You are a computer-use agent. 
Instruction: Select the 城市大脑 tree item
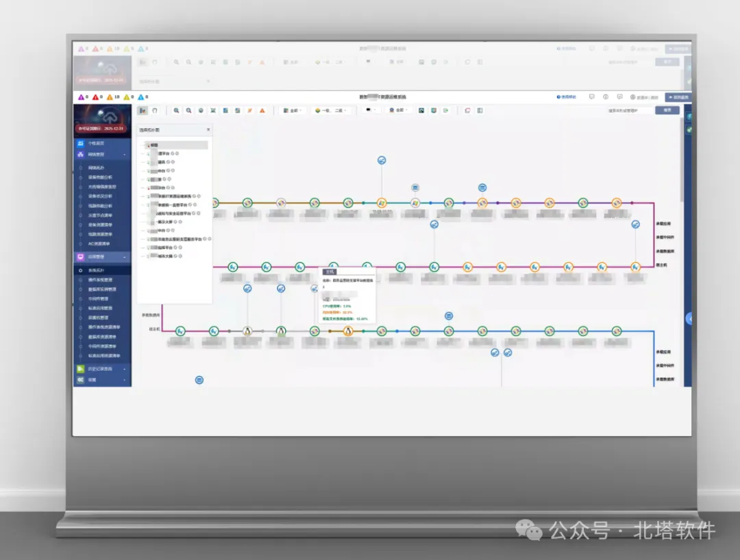tap(164, 256)
